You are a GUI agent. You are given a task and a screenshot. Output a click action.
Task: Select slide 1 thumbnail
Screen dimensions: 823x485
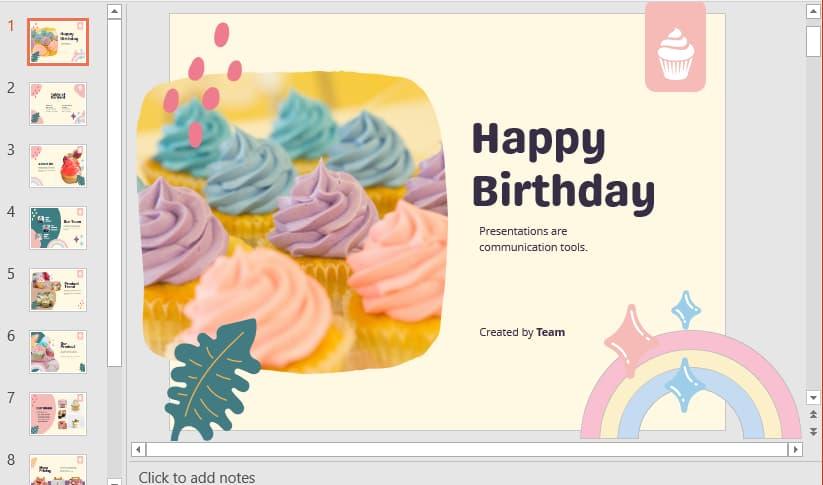coord(58,42)
